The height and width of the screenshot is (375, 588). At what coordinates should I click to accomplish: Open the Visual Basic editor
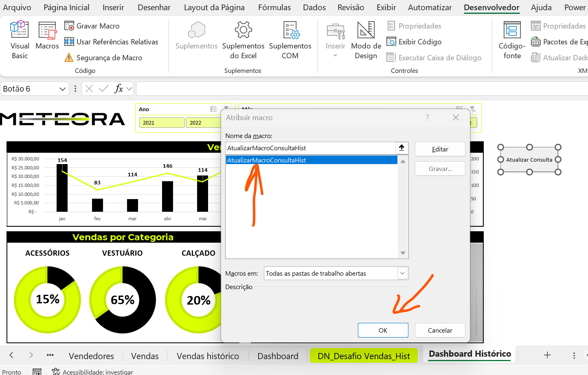[x=20, y=40]
